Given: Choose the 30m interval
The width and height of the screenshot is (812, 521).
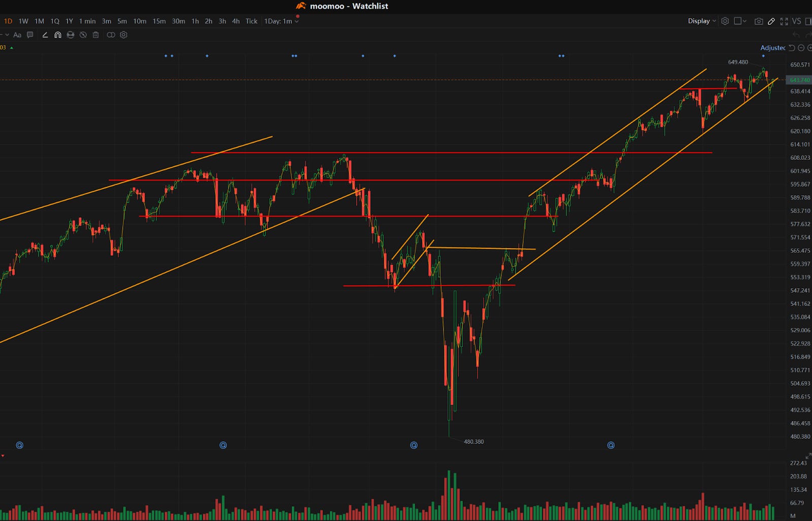Looking at the screenshot, I should pyautogui.click(x=179, y=21).
